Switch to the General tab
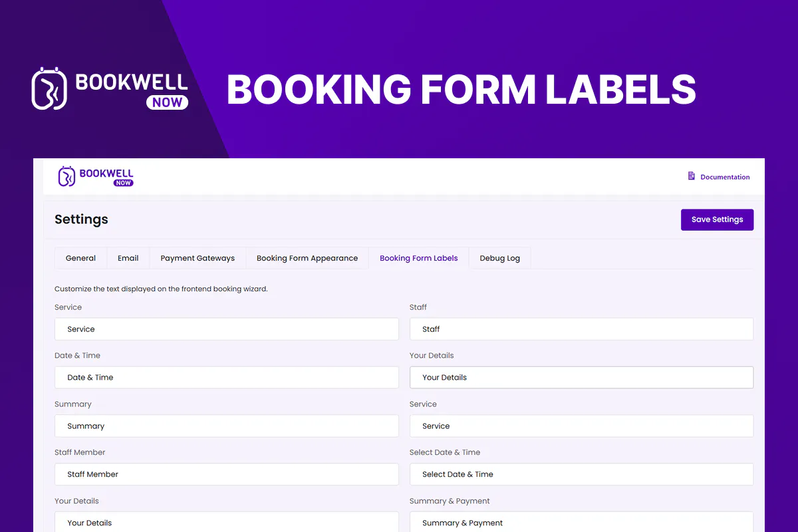 (x=80, y=258)
